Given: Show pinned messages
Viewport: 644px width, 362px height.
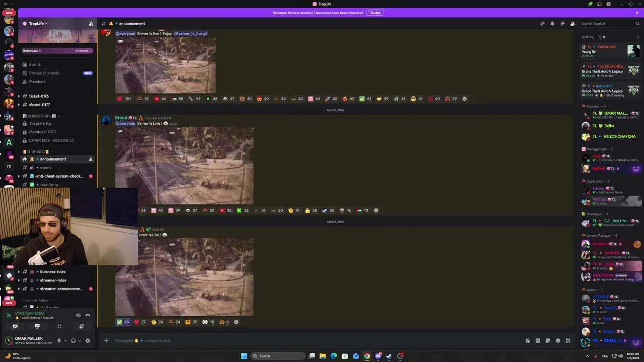Looking at the screenshot, I should pyautogui.click(x=562, y=24).
